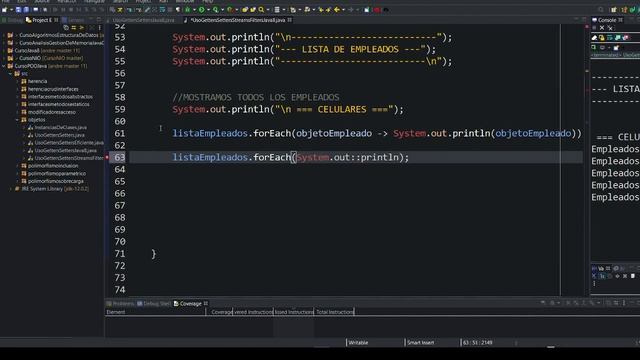Click the Save toolbar icon
This screenshot has width=640, height=360.
(x=18, y=9)
